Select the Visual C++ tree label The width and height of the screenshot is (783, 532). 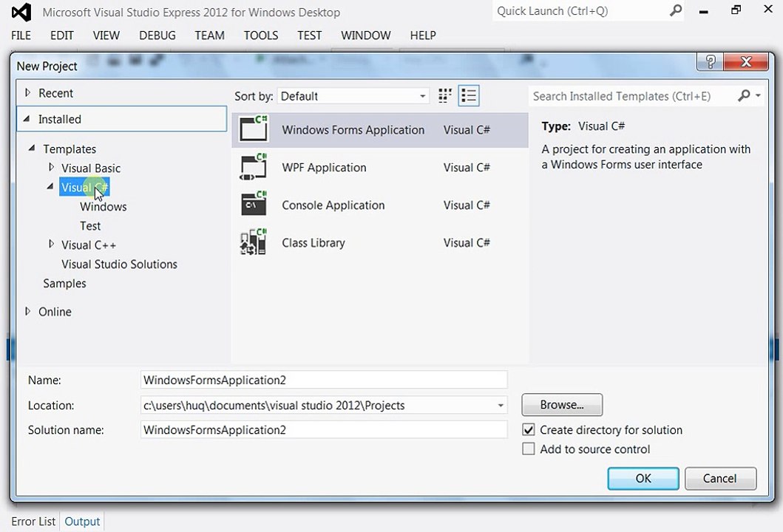point(89,245)
